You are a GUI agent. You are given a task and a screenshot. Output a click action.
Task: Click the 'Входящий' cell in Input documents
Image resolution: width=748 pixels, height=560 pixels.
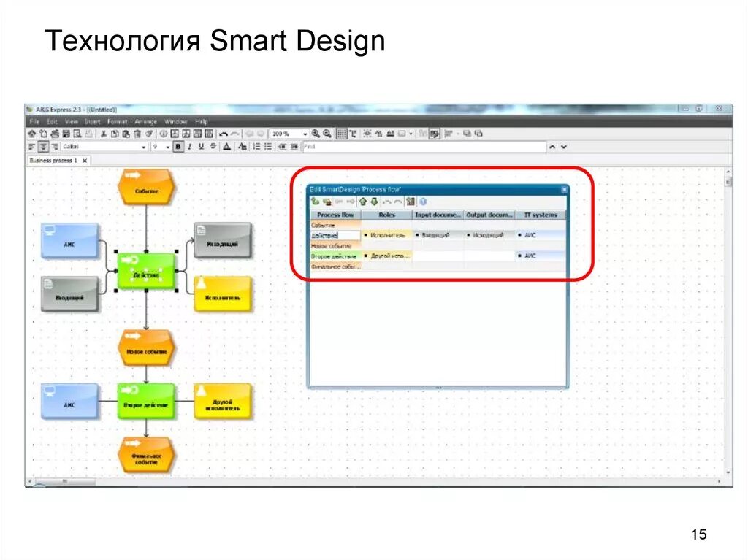[438, 235]
